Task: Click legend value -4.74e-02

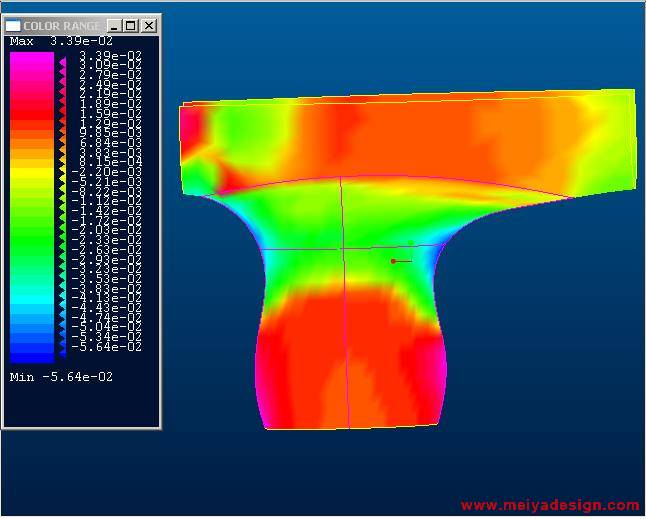Action: tap(107, 318)
